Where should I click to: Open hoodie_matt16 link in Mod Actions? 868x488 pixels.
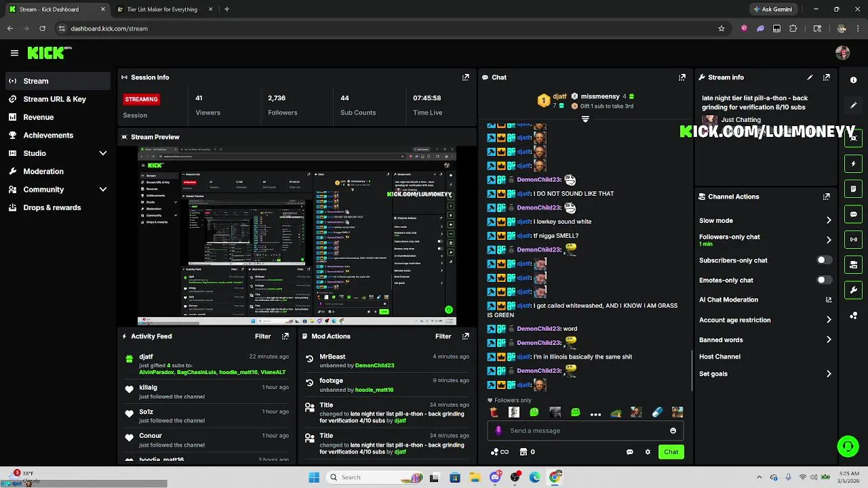(x=374, y=390)
